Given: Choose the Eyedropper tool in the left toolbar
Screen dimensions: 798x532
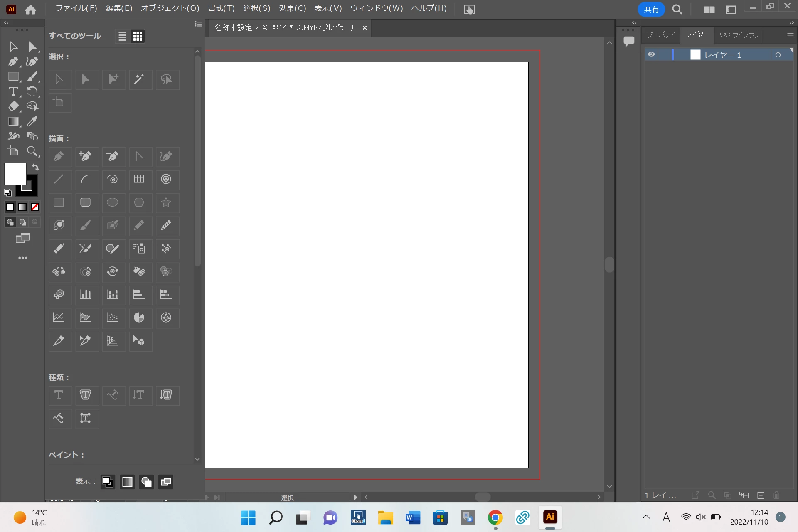Looking at the screenshot, I should click(x=32, y=121).
